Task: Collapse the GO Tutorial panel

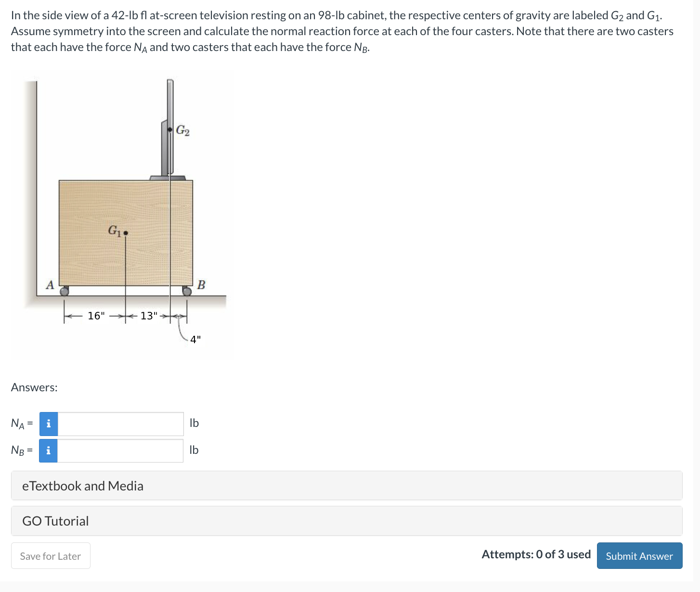Action: [55, 521]
